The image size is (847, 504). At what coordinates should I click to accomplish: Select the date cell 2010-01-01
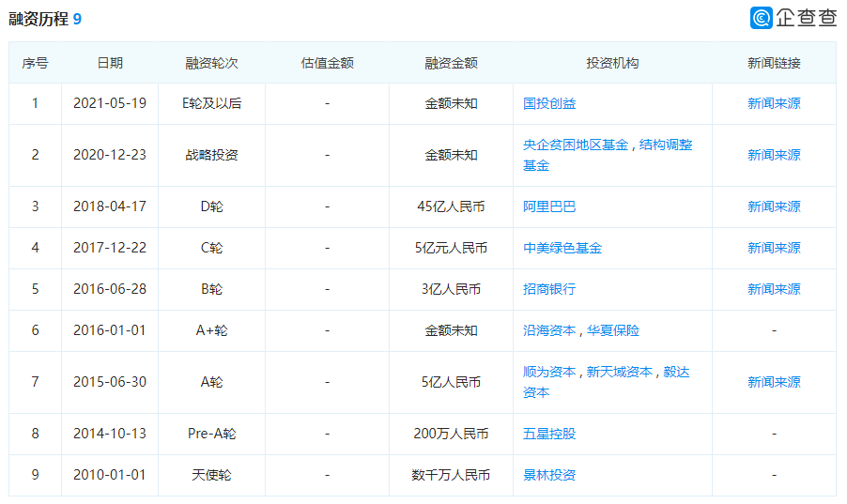click(110, 475)
